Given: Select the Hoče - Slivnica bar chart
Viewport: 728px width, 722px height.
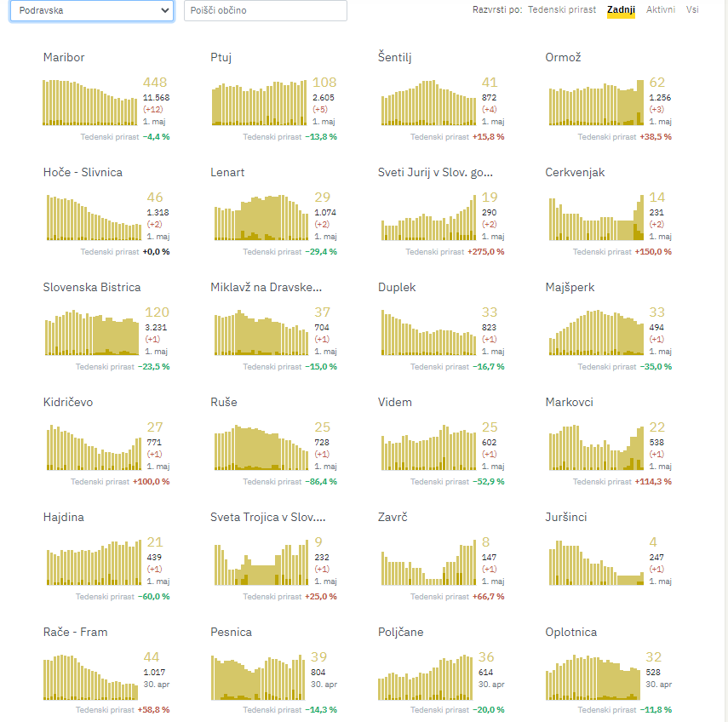Looking at the screenshot, I should (x=95, y=217).
